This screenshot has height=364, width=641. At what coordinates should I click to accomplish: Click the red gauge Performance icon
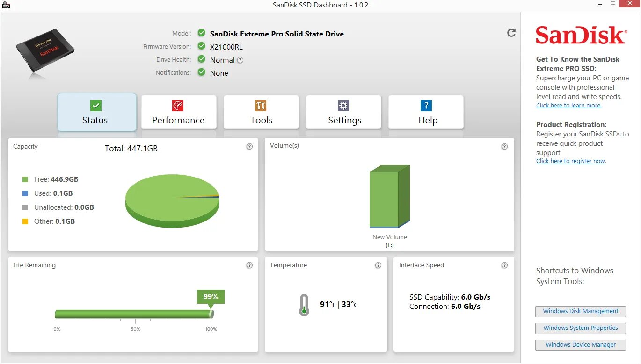(178, 106)
